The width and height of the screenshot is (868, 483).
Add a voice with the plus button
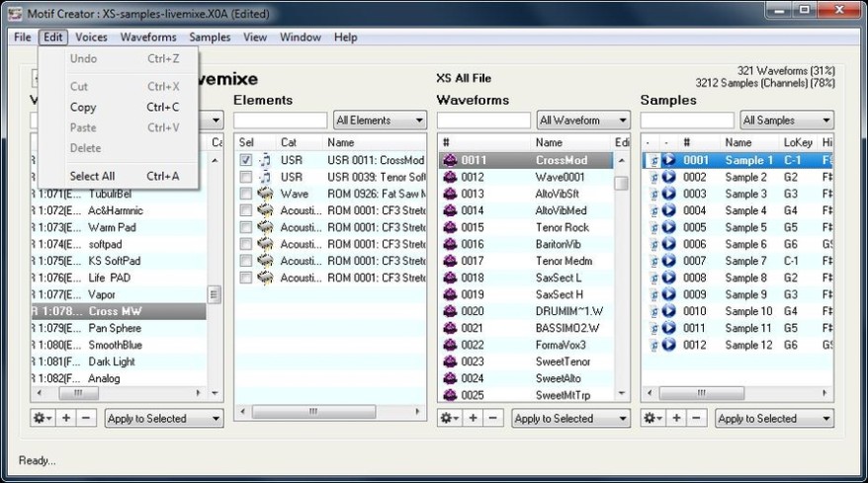click(x=66, y=418)
